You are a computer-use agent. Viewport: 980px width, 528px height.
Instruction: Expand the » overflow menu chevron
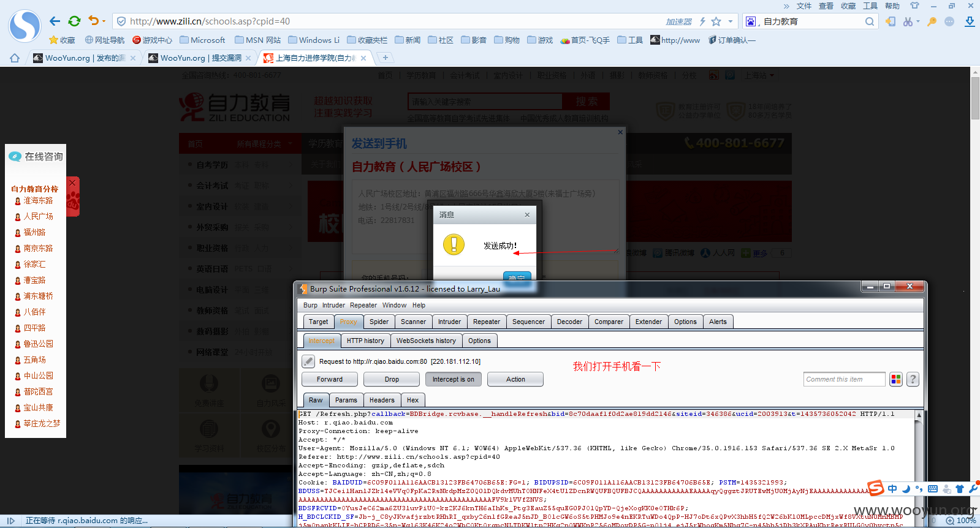786,6
